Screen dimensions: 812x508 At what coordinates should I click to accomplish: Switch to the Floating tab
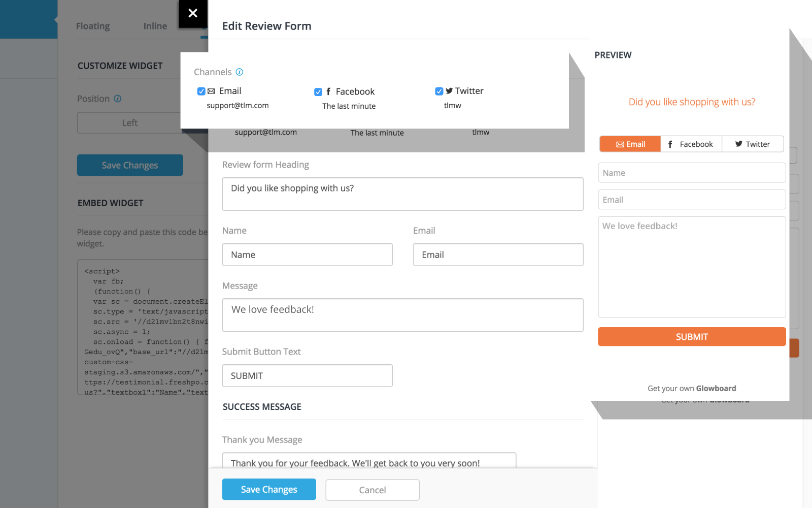click(x=93, y=26)
